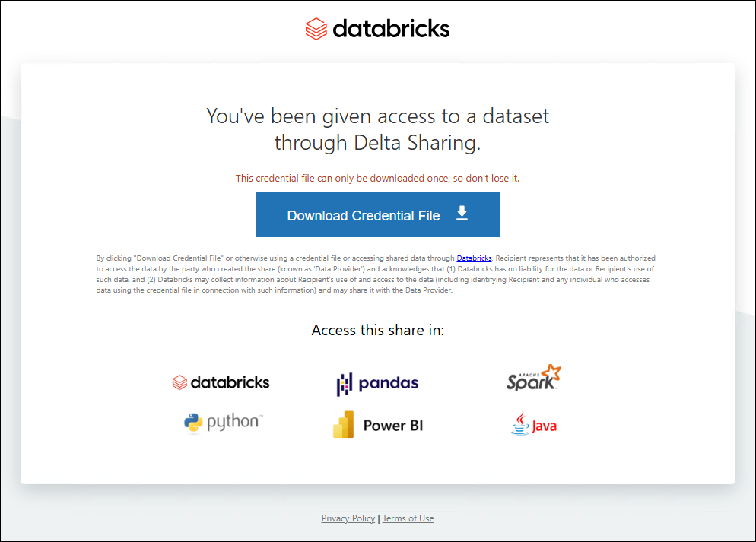The image size is (756, 542).
Task: Click the databricks wordmark in the page header
Action: point(391,29)
